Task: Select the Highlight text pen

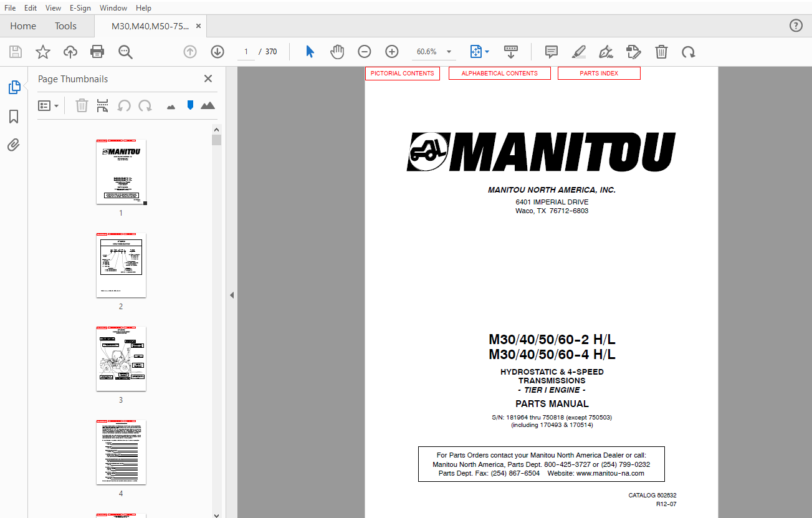Action: [x=579, y=52]
